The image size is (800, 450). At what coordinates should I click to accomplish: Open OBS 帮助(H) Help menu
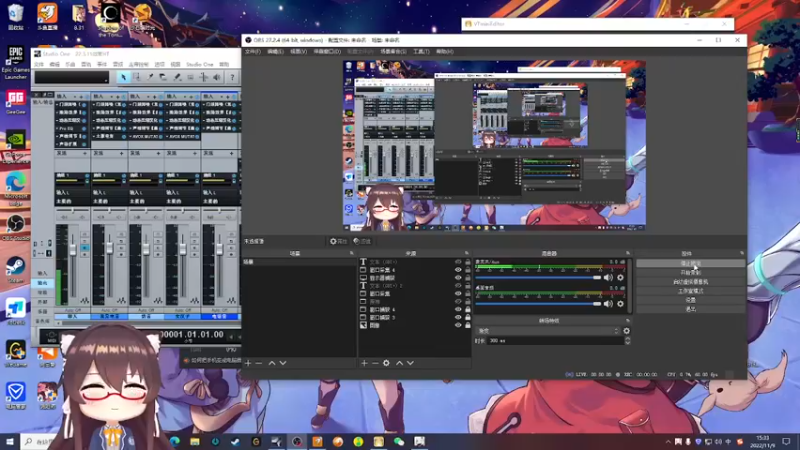click(x=444, y=52)
